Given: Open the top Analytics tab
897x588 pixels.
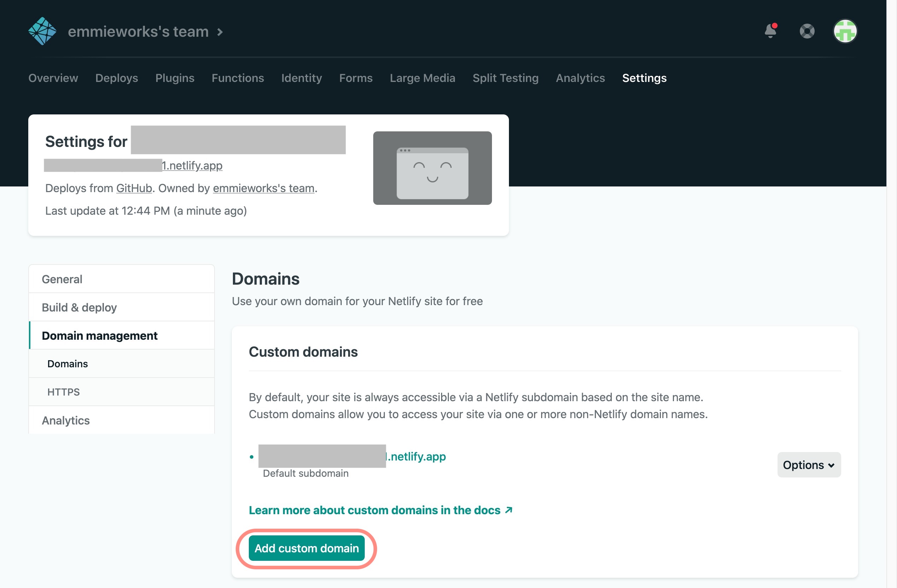Looking at the screenshot, I should (x=580, y=78).
